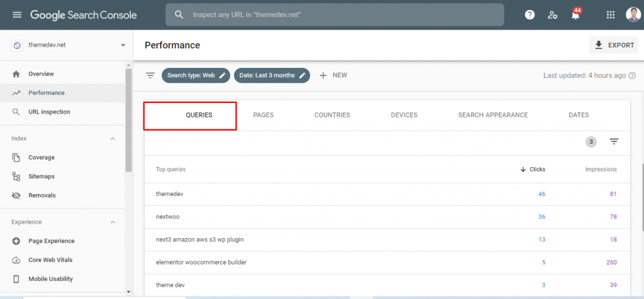The image size is (644, 299).
Task: Switch to the SEARCH APPEARANCE tab
Action: pyautogui.click(x=493, y=115)
